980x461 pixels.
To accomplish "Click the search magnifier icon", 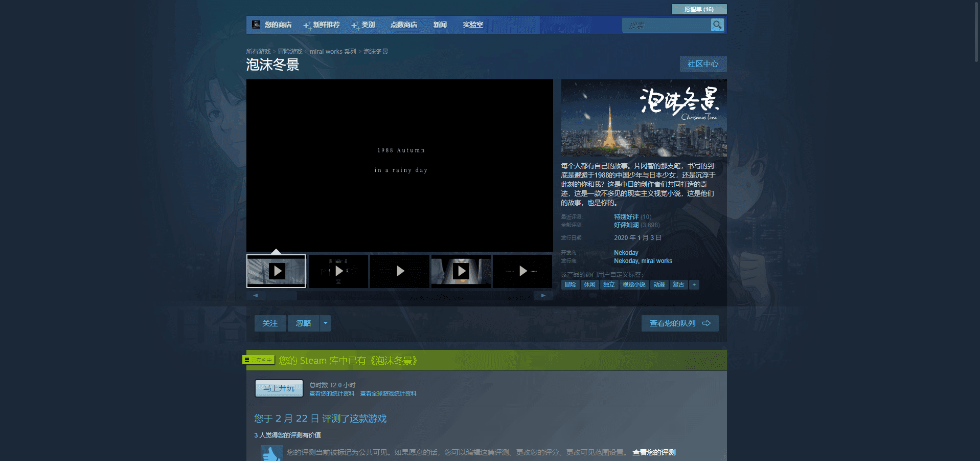I will pos(717,25).
